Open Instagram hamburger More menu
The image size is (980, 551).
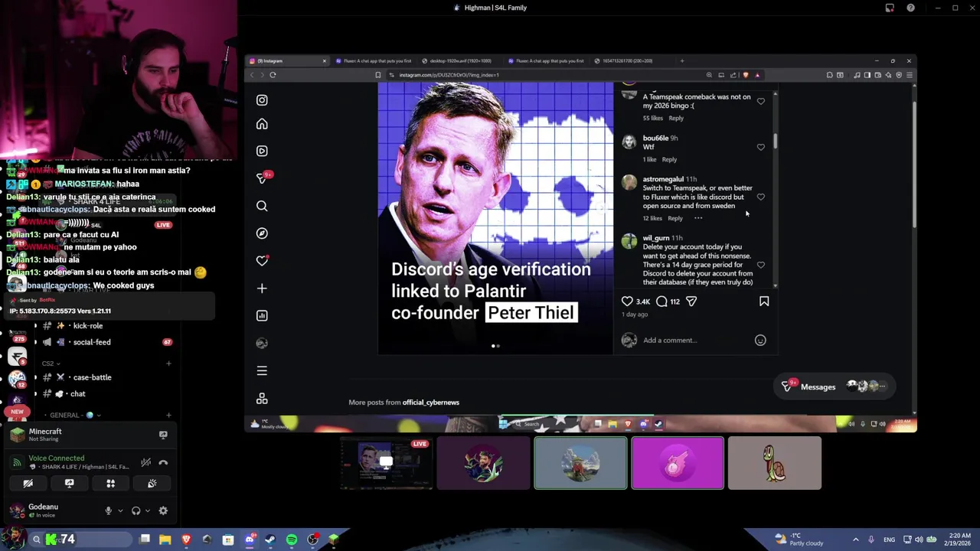(262, 371)
